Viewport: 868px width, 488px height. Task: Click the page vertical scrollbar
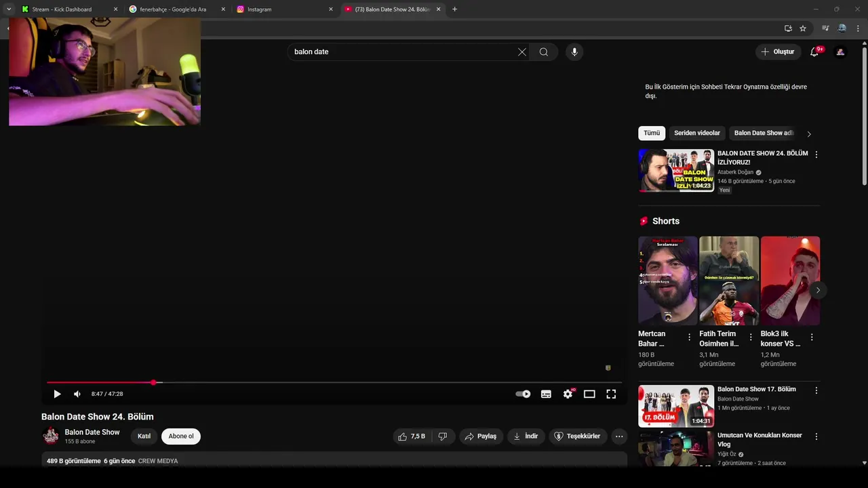(x=864, y=115)
